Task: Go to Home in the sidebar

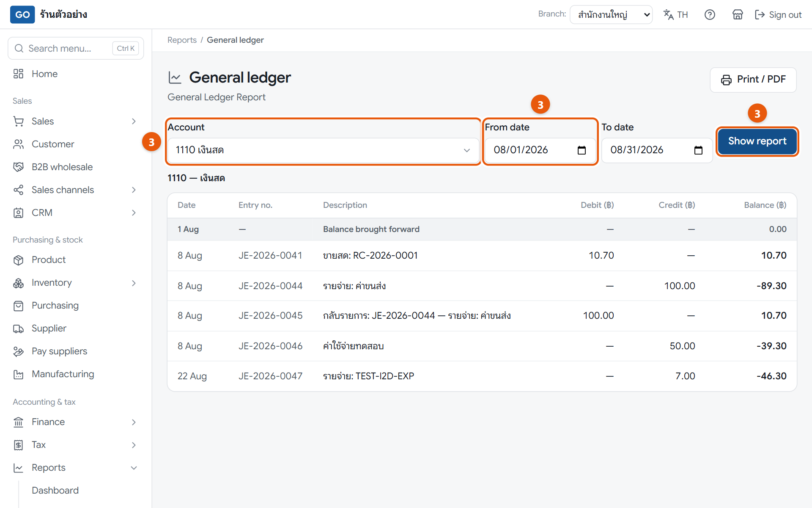Action: [x=44, y=74]
